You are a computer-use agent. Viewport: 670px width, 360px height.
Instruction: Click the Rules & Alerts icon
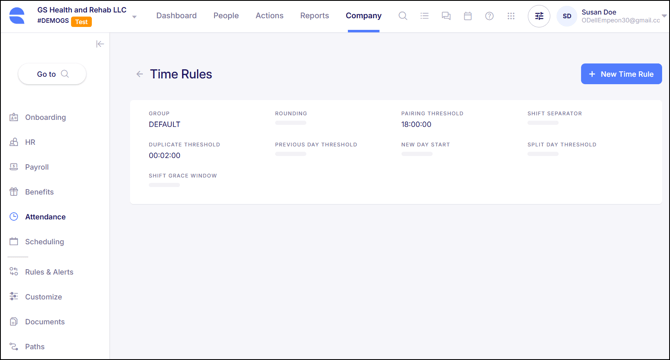[14, 272]
